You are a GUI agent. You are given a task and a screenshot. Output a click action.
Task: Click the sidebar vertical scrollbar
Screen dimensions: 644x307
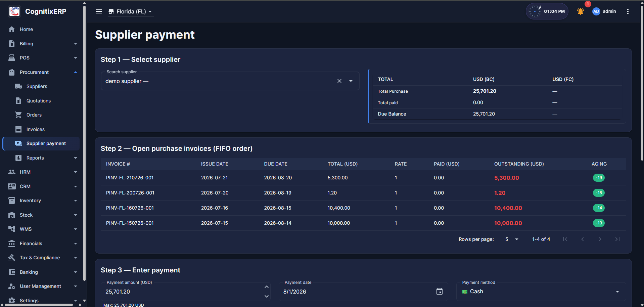(x=84, y=143)
